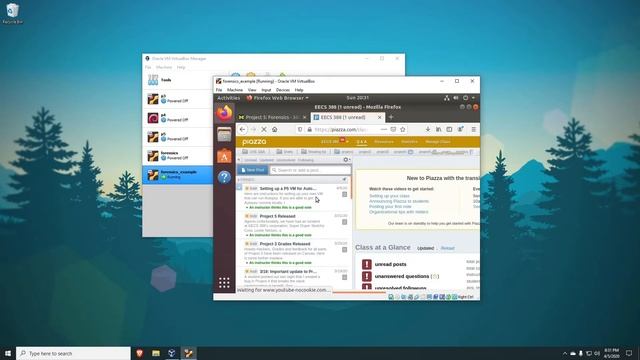The height and width of the screenshot is (360, 640).
Task: Click New Post on Piazza
Action: (x=253, y=170)
